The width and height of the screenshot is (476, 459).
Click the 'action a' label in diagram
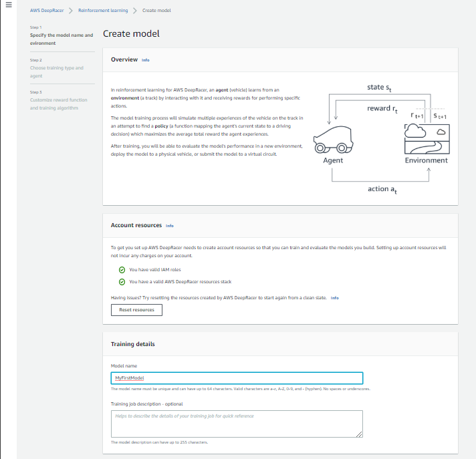[382, 189]
